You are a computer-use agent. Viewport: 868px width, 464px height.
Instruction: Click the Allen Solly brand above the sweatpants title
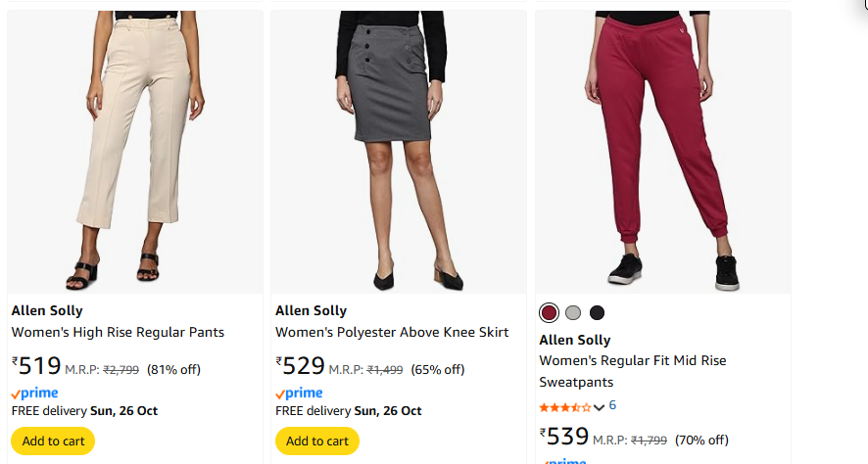click(575, 341)
